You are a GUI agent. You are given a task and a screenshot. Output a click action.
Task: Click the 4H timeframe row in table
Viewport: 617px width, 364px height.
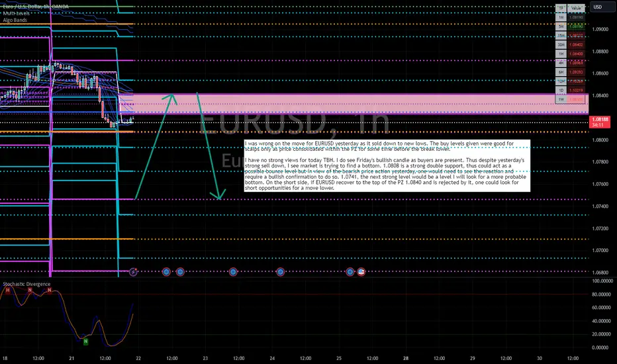coord(570,63)
